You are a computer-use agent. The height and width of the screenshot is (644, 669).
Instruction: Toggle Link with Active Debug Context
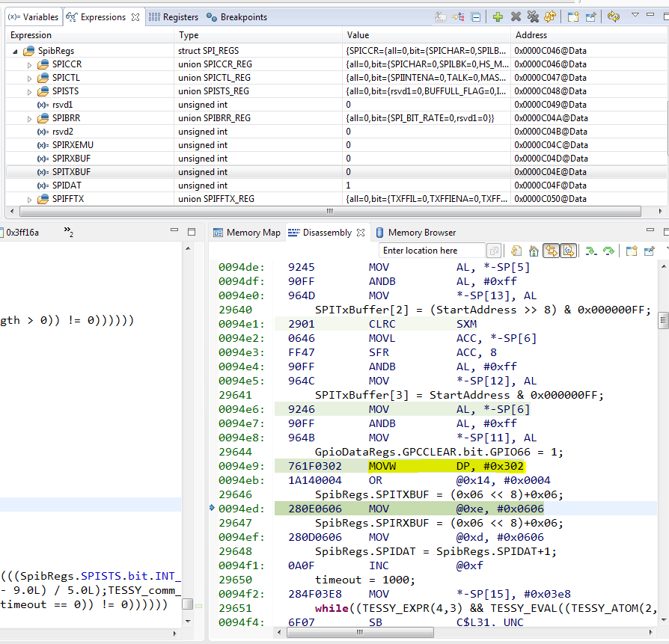551,251
